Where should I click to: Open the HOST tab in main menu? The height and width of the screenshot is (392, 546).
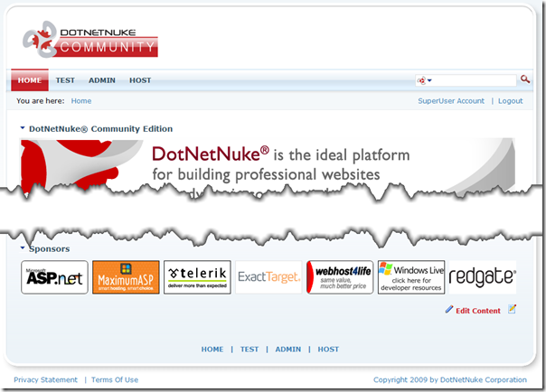click(140, 80)
